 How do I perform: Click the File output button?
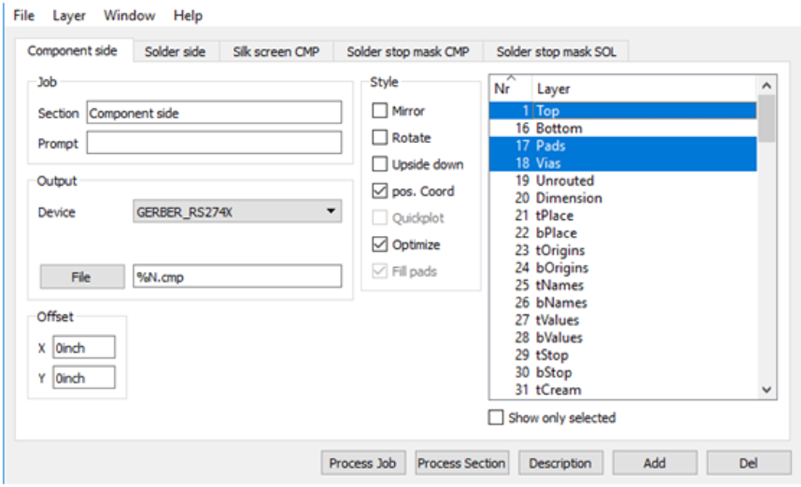coord(81,276)
